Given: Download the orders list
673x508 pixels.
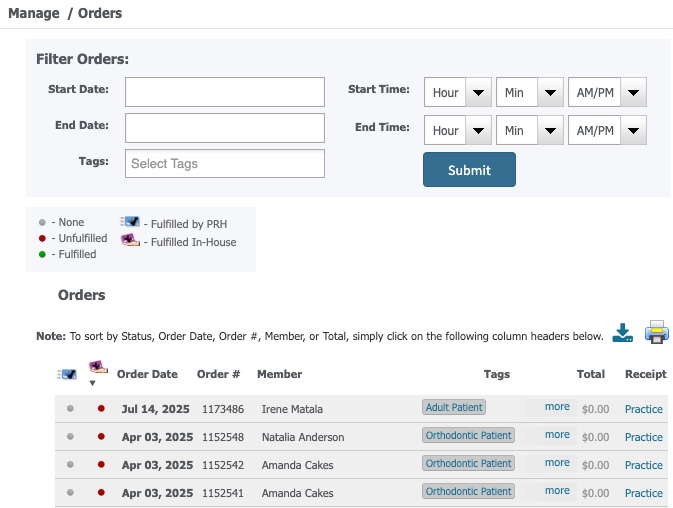Looking at the screenshot, I should click(622, 333).
